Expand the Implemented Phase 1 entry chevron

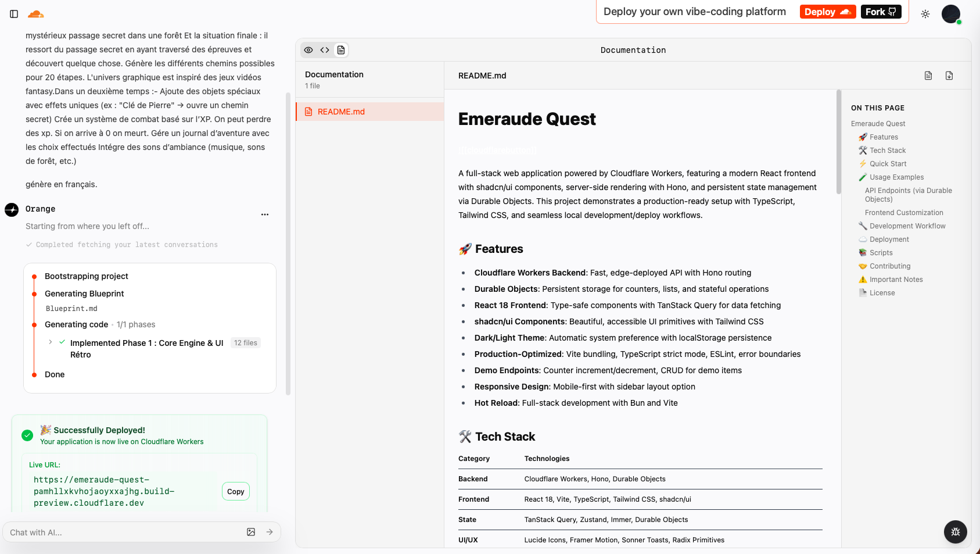(51, 342)
